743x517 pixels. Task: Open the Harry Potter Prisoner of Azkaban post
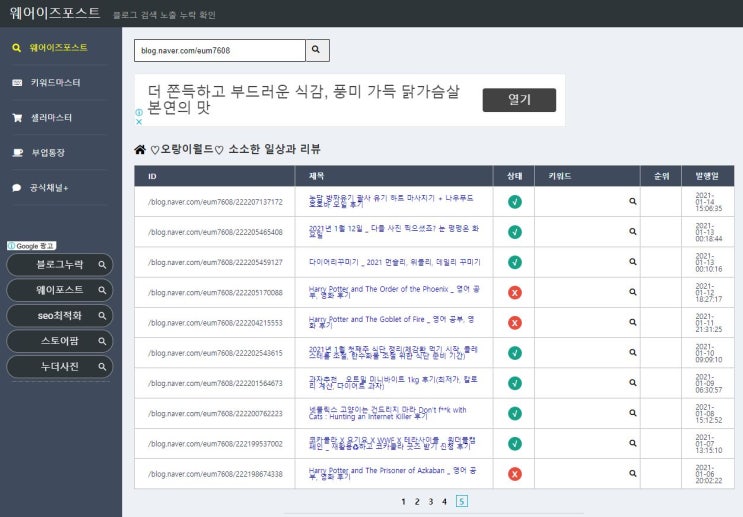[393, 473]
